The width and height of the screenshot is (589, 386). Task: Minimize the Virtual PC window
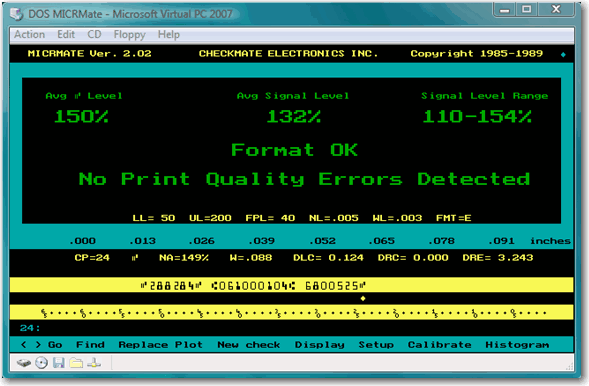[505, 9]
